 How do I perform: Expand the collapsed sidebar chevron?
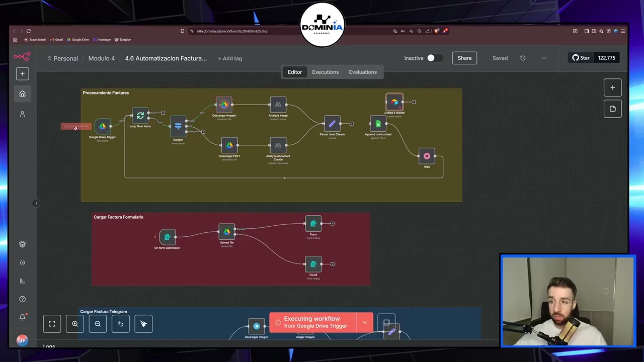click(x=36, y=203)
